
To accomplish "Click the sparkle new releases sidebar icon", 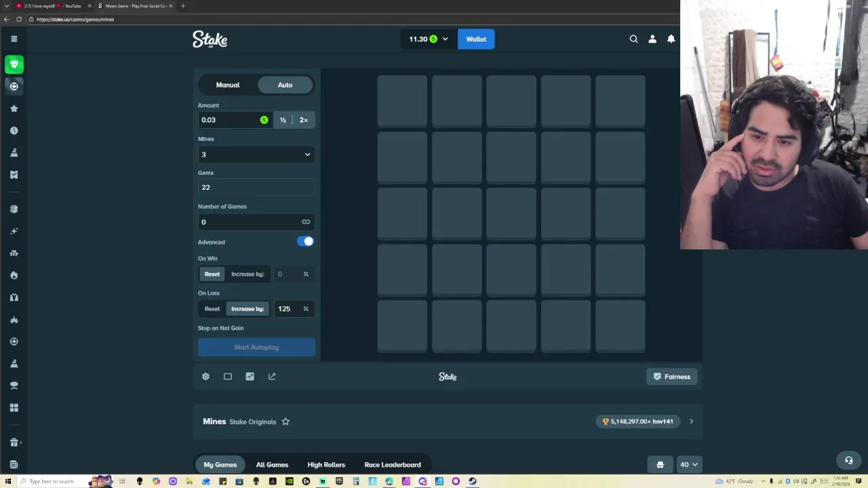I will click(14, 231).
